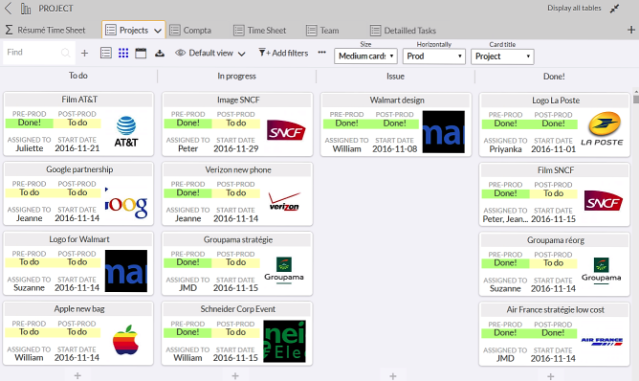Click assignee Juliette on Film AT&T card

tap(29, 148)
